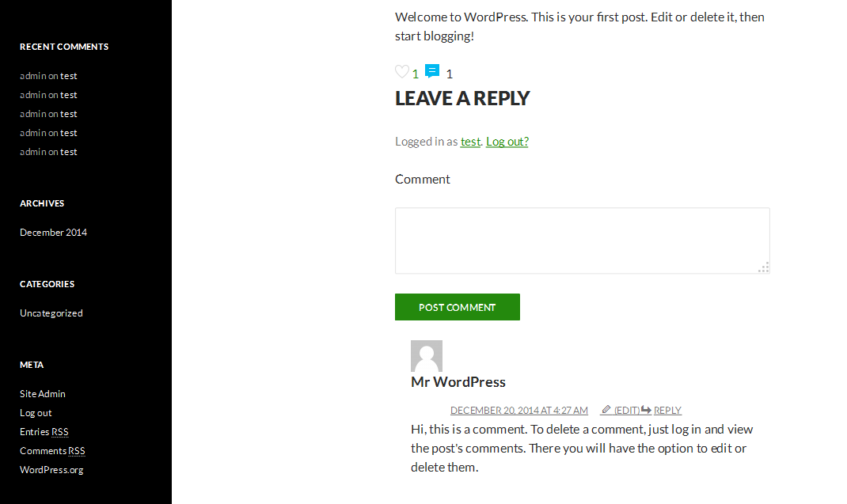Open the Uncategorized category
Screen dimensions: 847x504
tap(51, 313)
